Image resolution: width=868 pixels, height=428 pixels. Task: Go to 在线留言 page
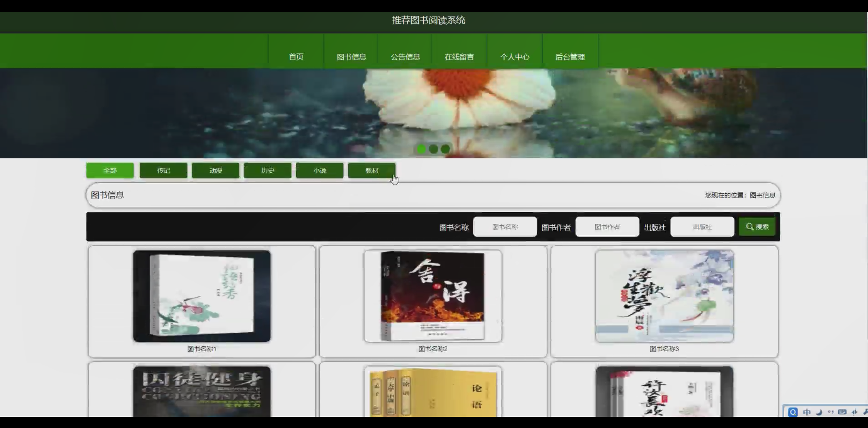(459, 57)
